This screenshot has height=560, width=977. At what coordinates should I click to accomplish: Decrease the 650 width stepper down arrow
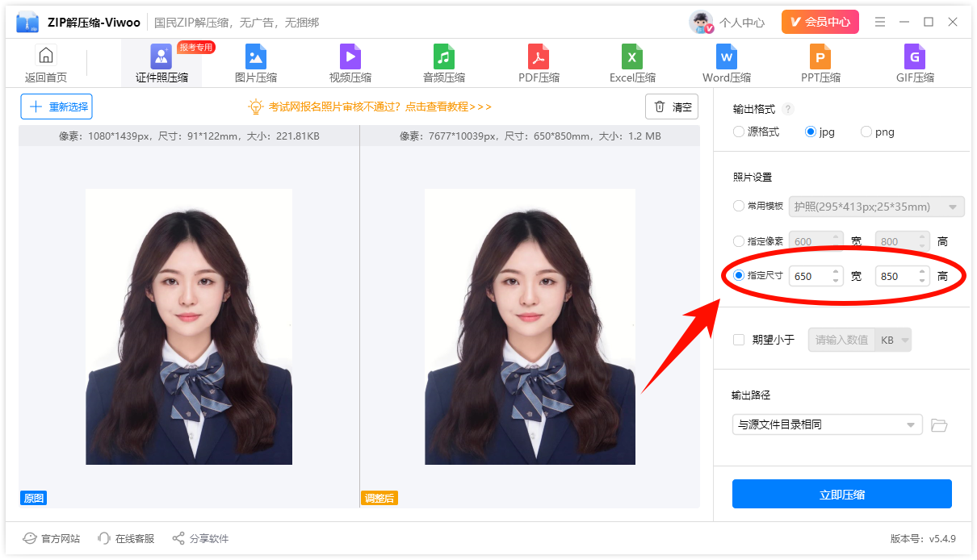point(836,281)
